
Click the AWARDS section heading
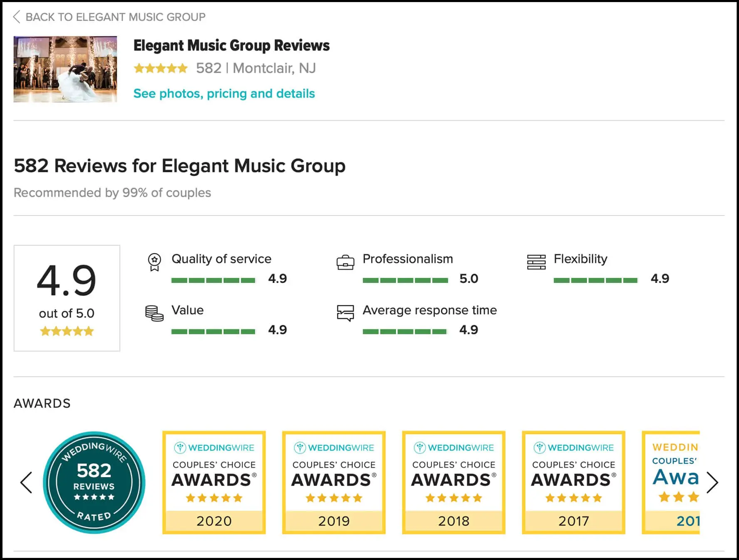click(42, 403)
